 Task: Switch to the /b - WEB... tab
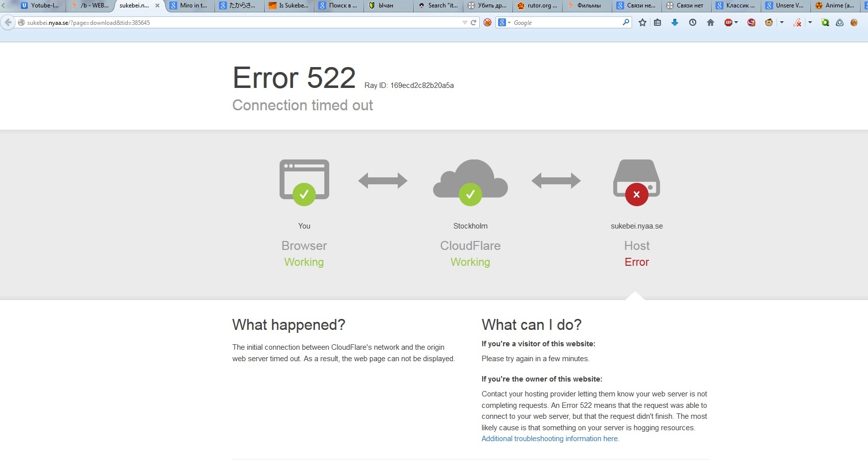90,5
